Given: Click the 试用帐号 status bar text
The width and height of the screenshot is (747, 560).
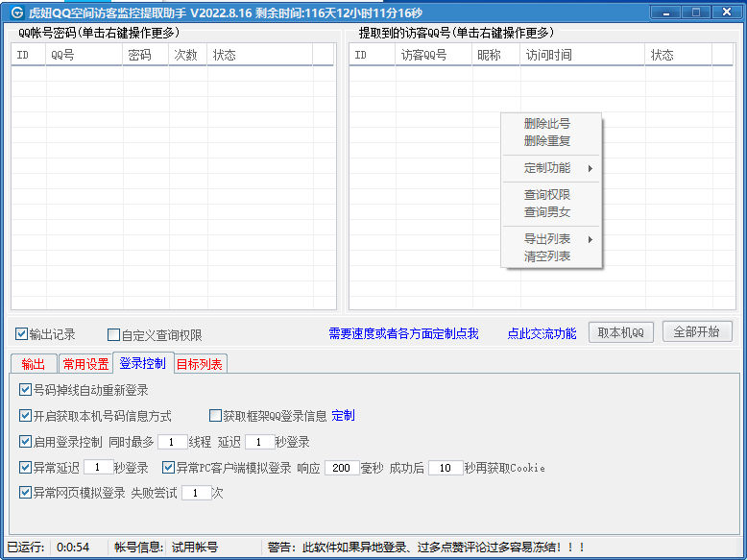Looking at the screenshot, I should (x=194, y=548).
